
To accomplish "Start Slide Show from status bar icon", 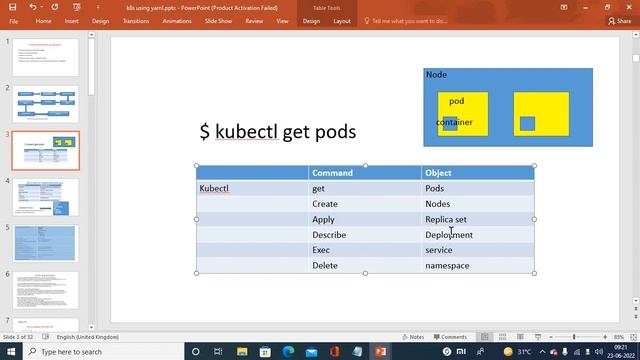I will point(538,337).
